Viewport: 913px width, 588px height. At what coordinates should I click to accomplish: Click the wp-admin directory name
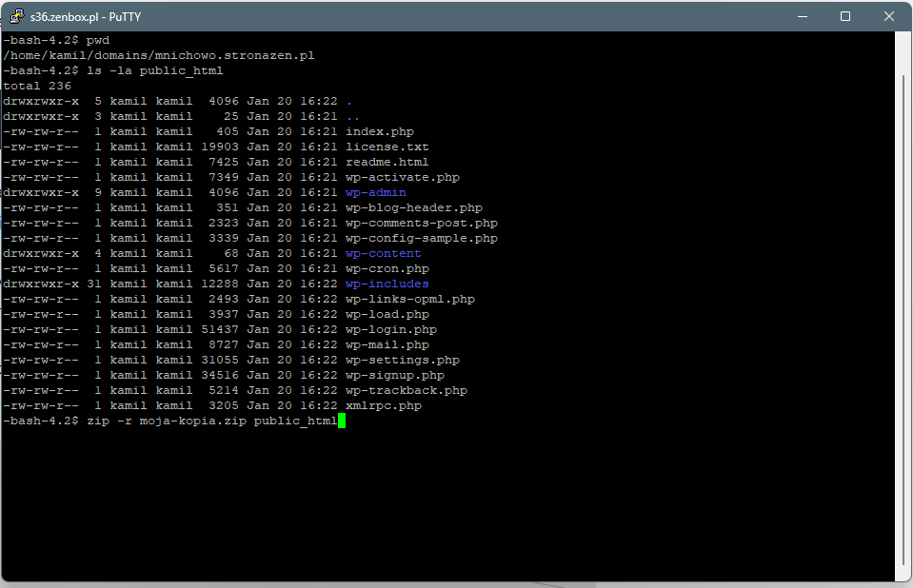(x=375, y=192)
